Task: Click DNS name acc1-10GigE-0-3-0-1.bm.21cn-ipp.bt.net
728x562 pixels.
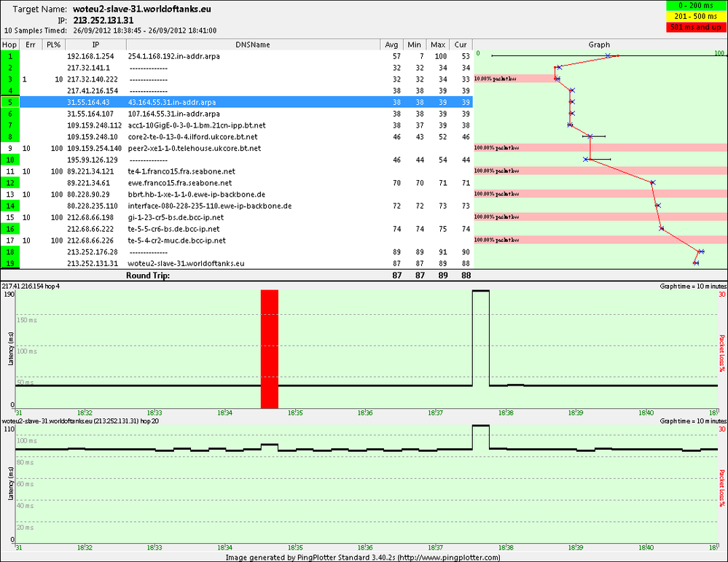Action: pos(197,125)
